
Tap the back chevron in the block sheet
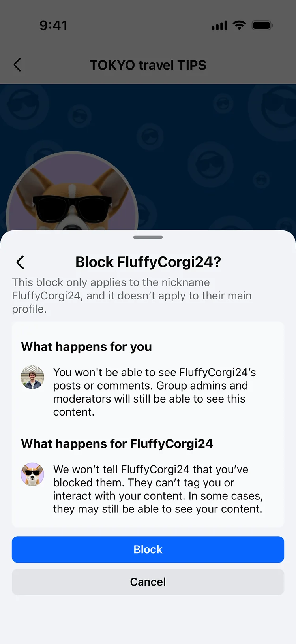click(x=20, y=262)
